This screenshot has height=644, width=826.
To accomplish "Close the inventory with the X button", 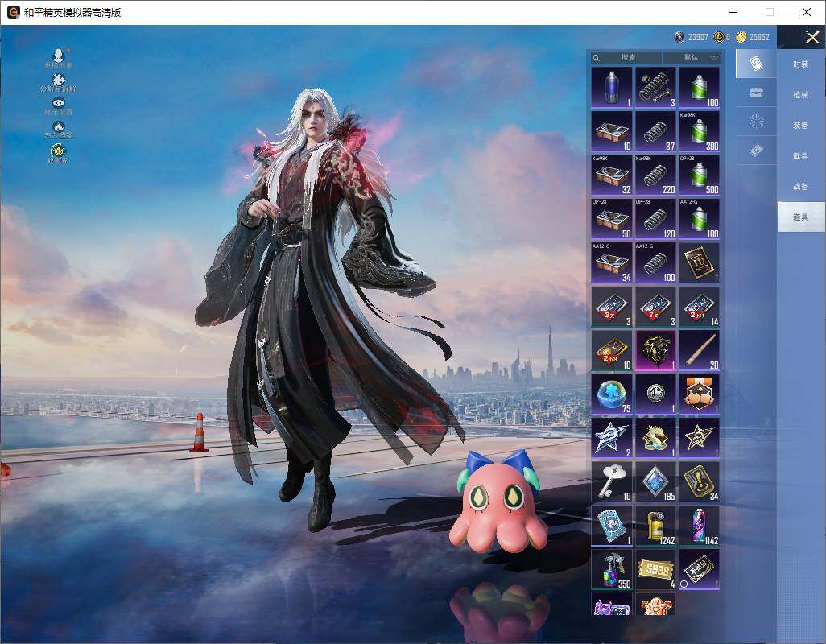I will tap(812, 37).
